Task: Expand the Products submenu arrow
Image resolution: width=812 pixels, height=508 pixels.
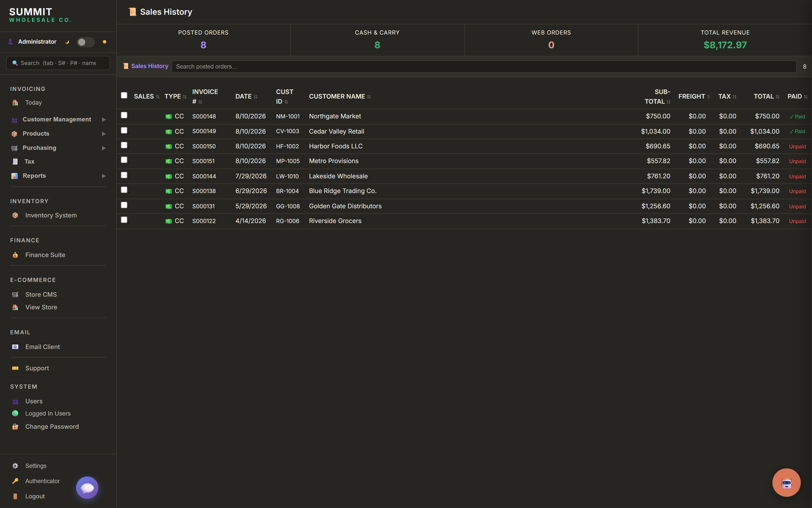Action: click(104, 134)
